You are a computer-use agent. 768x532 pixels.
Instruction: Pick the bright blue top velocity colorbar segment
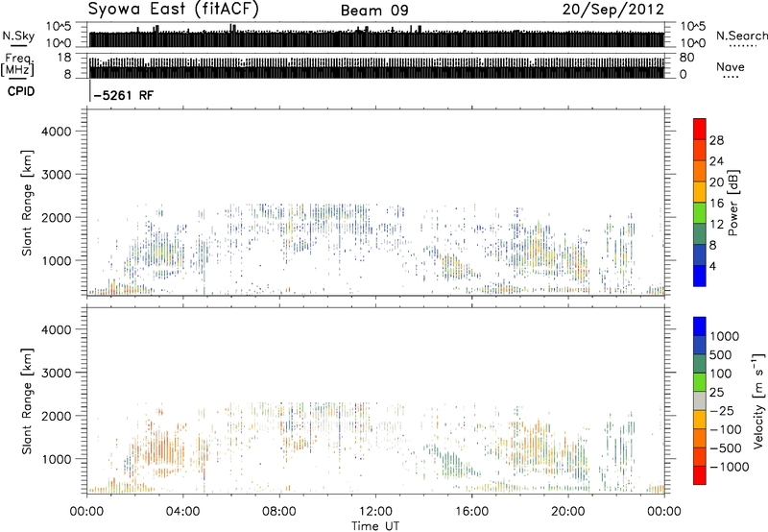tap(700, 326)
